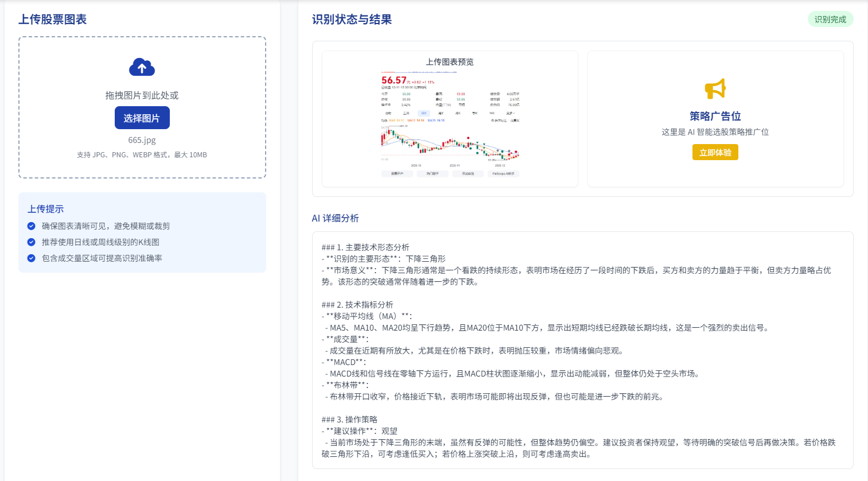Open the 更多 dropdown in the chart preview
Viewport: 868px width, 481px height.
coord(509,113)
